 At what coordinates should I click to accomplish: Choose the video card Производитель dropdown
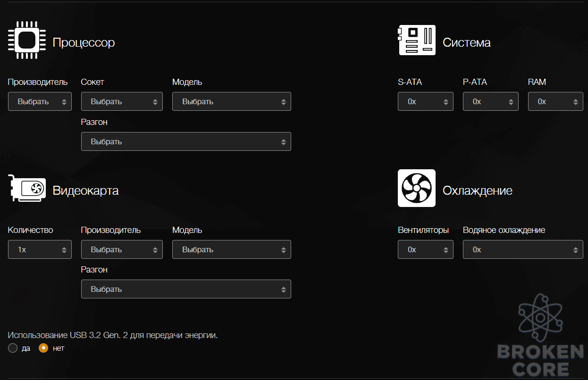(122, 249)
